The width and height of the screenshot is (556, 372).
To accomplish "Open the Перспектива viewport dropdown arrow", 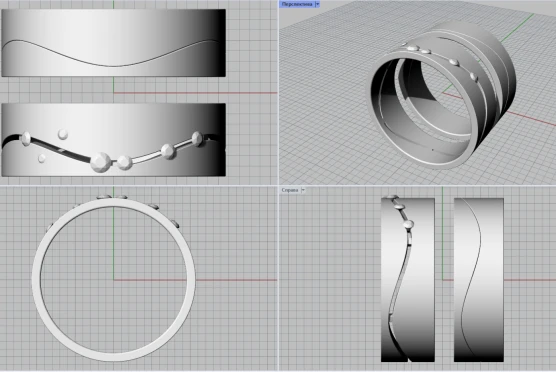I will pos(317,4).
